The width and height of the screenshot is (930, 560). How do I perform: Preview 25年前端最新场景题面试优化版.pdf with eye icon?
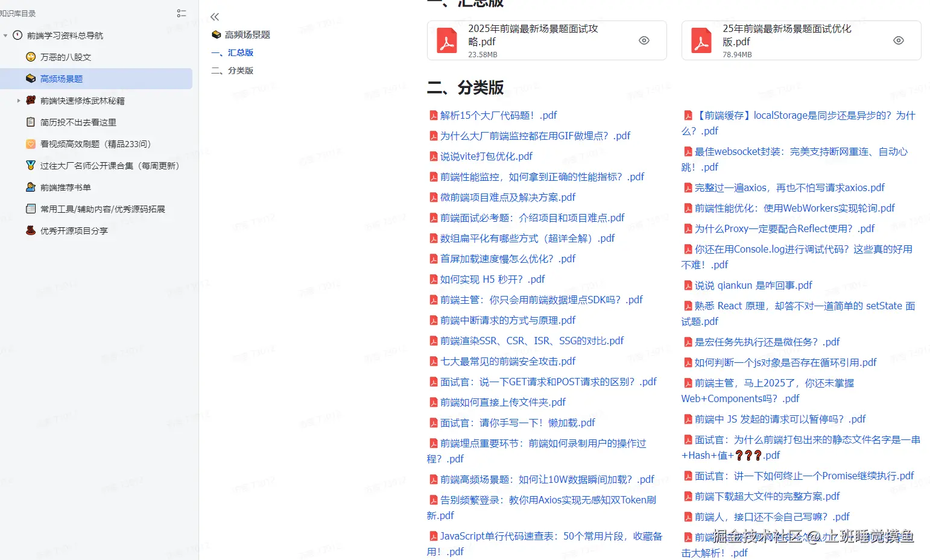tap(899, 40)
